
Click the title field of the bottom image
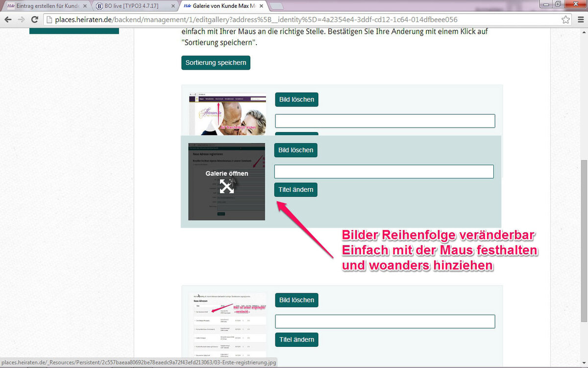[x=385, y=321]
